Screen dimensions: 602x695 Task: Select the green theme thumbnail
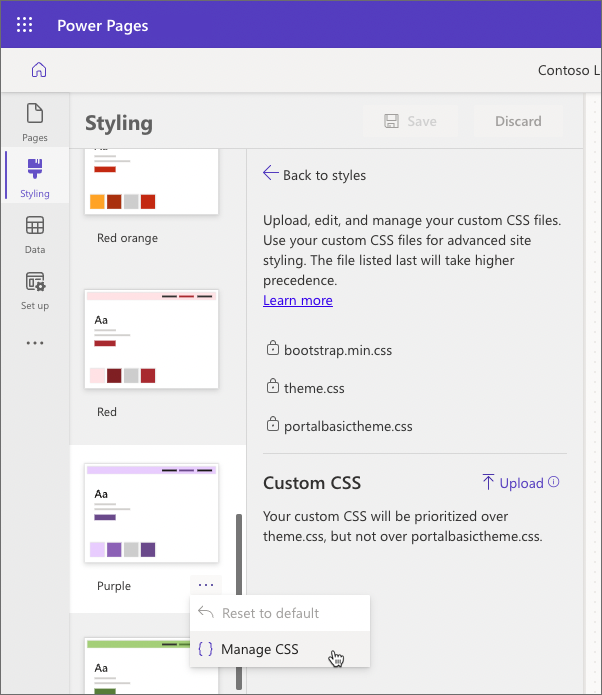point(137,666)
